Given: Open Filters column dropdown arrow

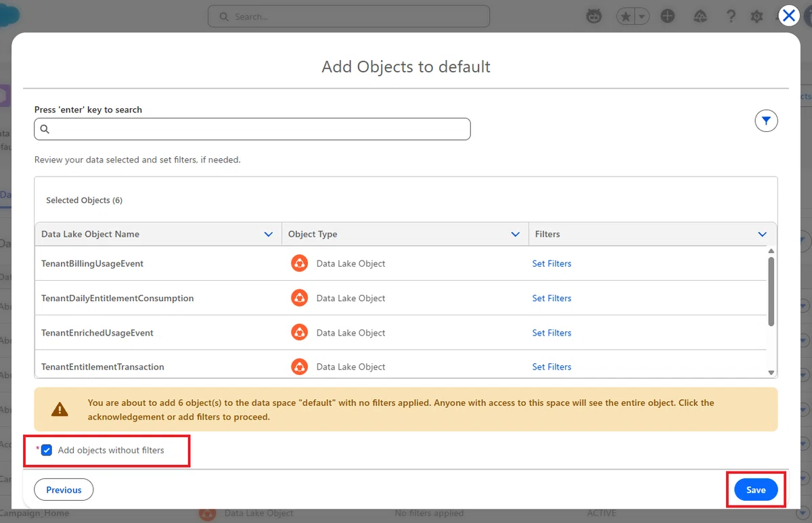Looking at the screenshot, I should click(763, 234).
